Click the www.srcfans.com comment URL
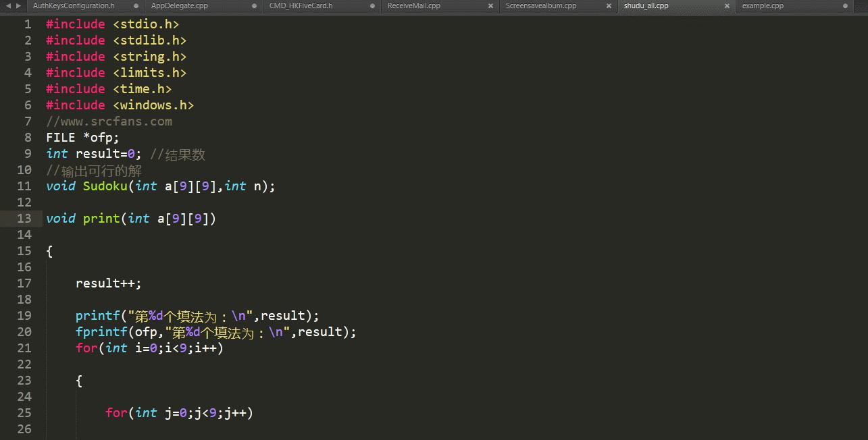868x440 pixels. coord(109,121)
